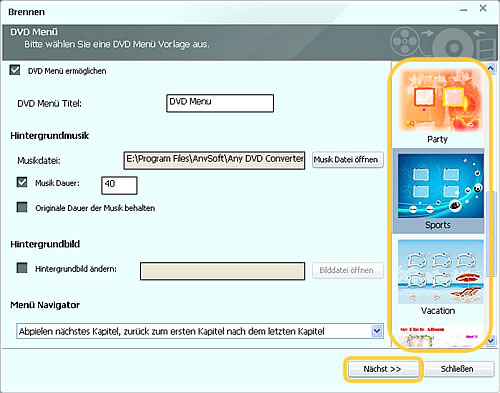Minimize the Brennen window

click(x=463, y=10)
